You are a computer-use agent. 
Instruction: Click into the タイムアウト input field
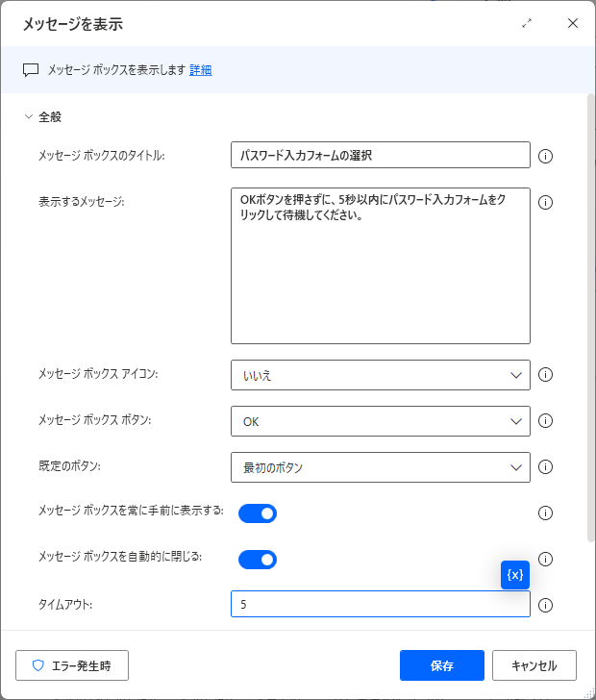pos(381,604)
